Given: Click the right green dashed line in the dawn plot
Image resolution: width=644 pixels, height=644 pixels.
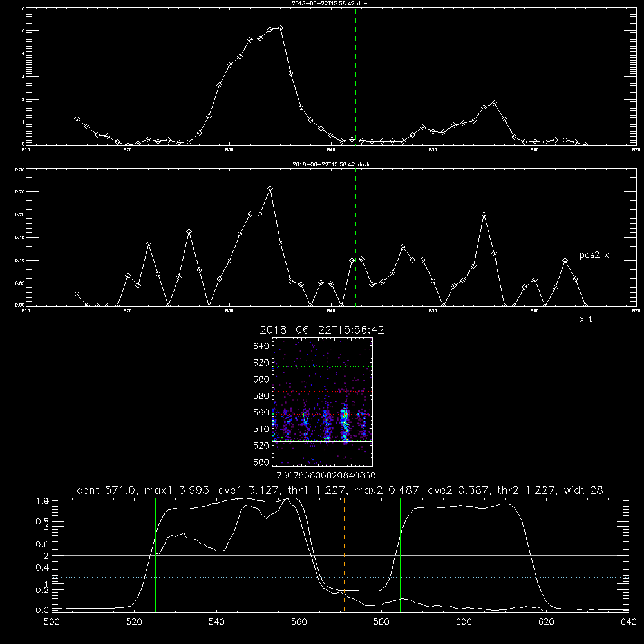Looking at the screenshot, I should (x=355, y=76).
